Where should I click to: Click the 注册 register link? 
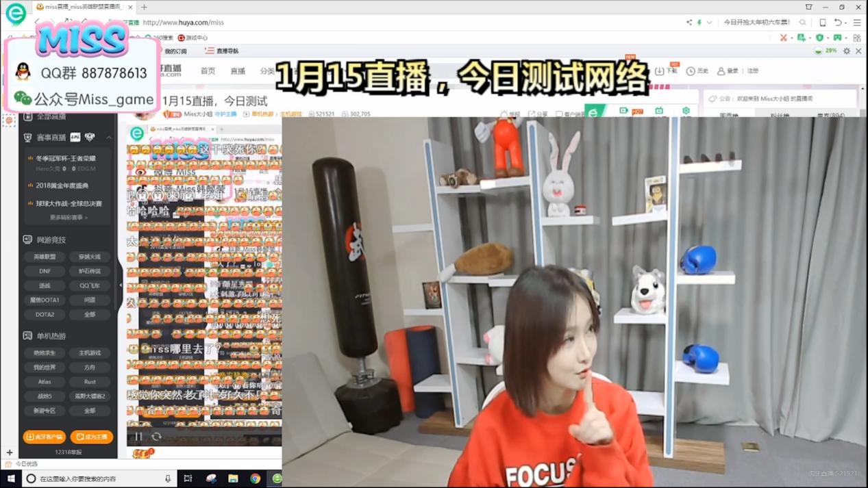[753, 71]
